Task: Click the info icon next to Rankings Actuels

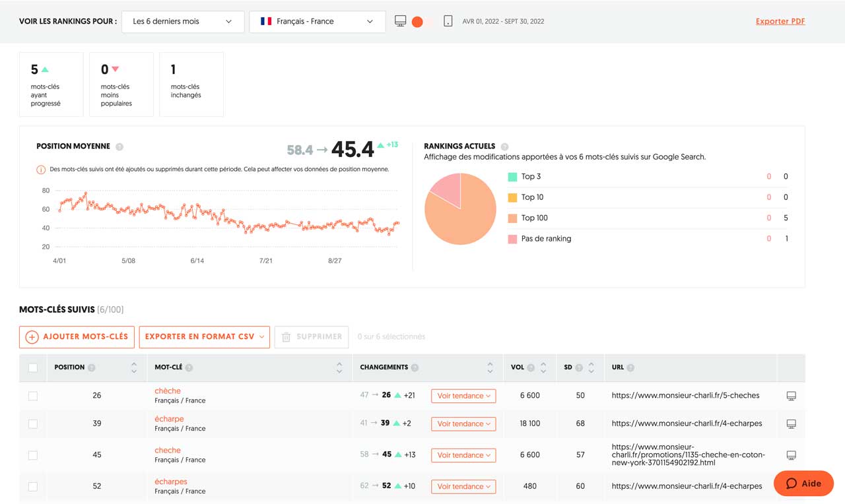Action: [x=504, y=146]
